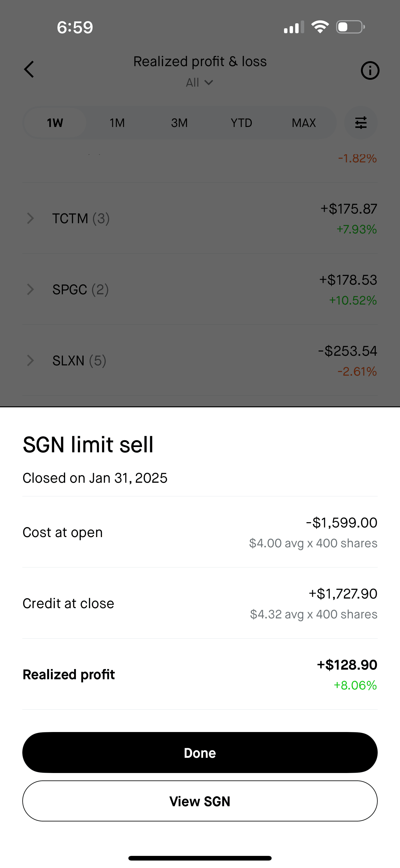Viewport: 400px width, 868px height.
Task: Show the MAX time range
Action: [x=304, y=123]
